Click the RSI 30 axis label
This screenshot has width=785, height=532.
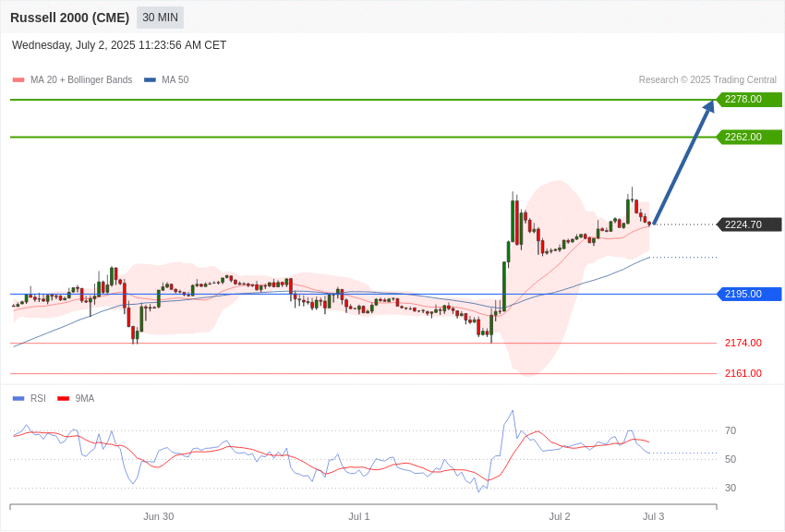(x=731, y=488)
